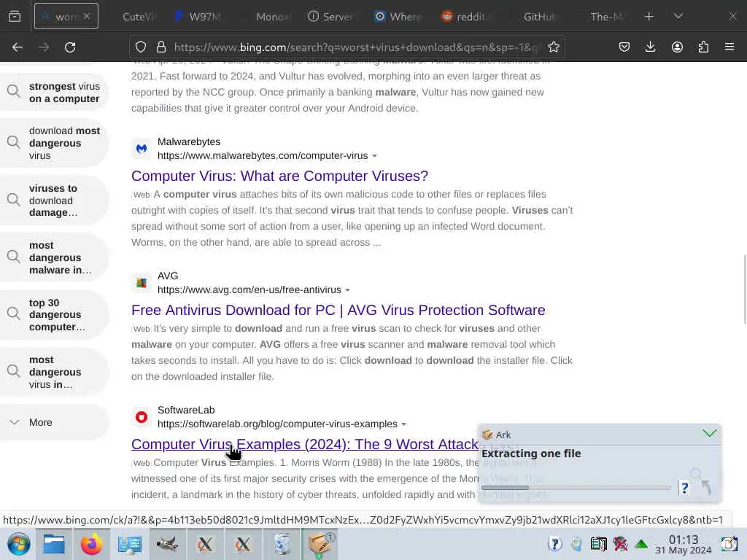Open the system settings taskbar icon
747x560 pixels.
pos(130,544)
